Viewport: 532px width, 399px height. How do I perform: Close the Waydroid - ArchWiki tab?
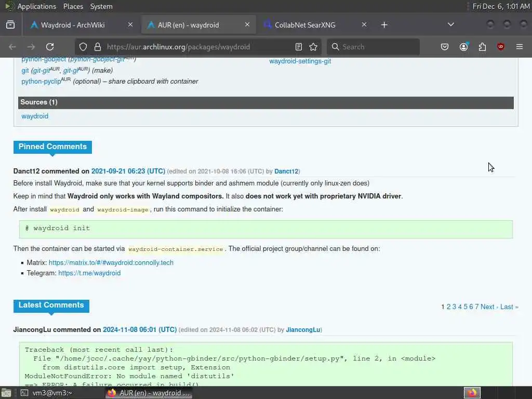click(130, 25)
